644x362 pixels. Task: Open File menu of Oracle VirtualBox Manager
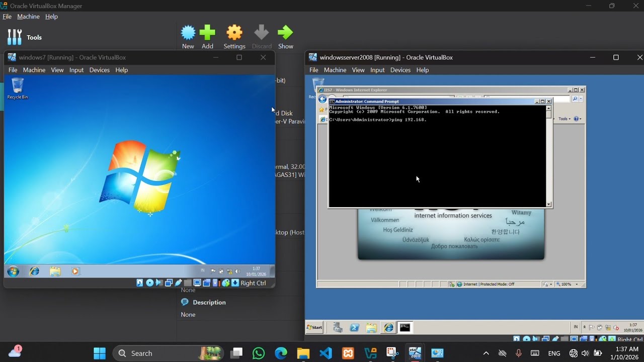pyautogui.click(x=7, y=17)
